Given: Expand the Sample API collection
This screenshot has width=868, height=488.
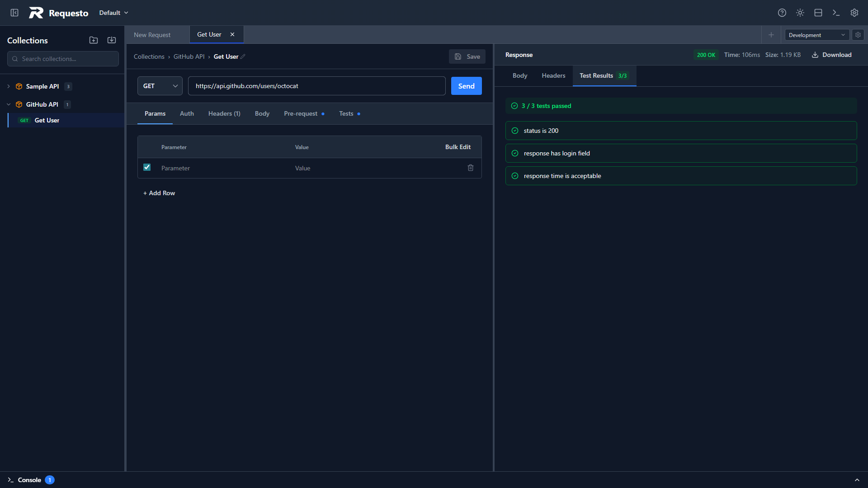Looking at the screenshot, I should tap(9, 86).
